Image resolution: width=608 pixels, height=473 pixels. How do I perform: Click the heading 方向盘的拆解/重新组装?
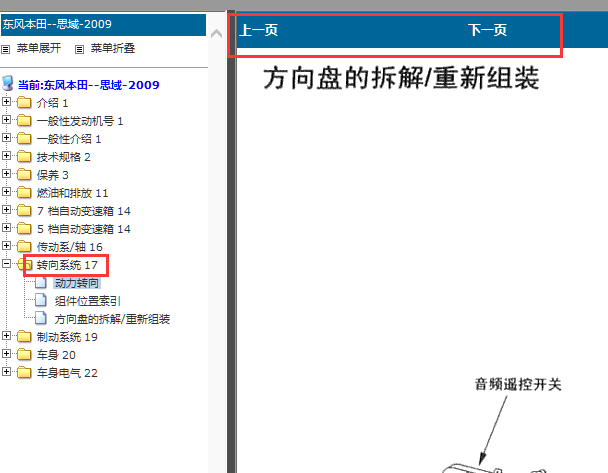pyautogui.click(x=401, y=78)
